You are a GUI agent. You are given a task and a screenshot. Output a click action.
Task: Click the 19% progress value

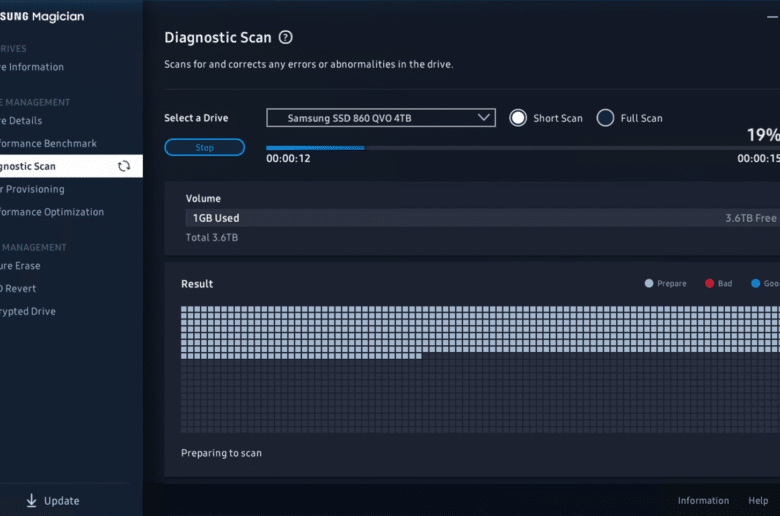click(763, 135)
